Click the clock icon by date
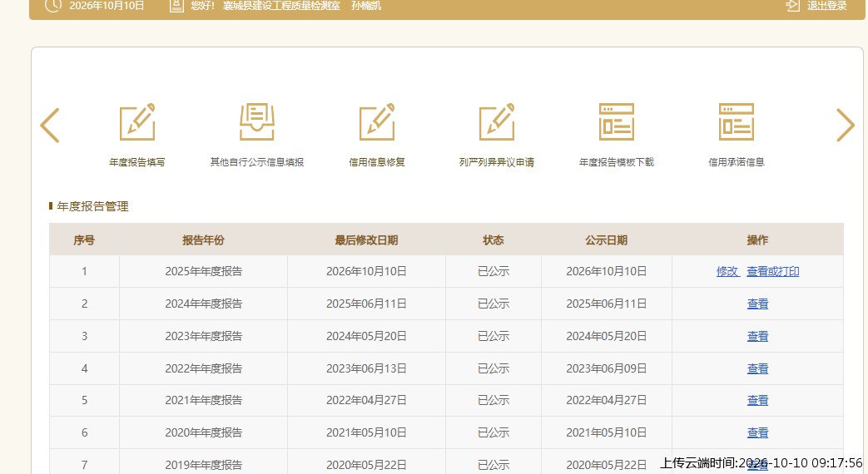868x474 pixels. (53, 6)
